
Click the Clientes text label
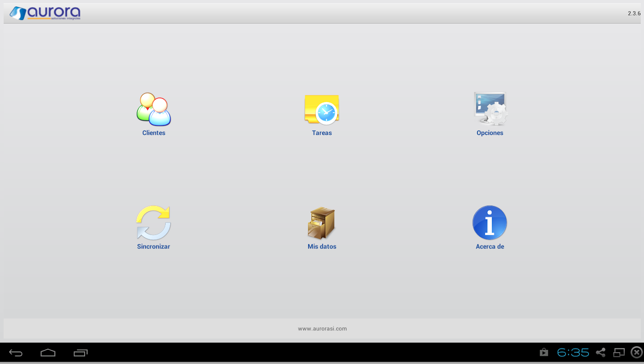(x=154, y=133)
